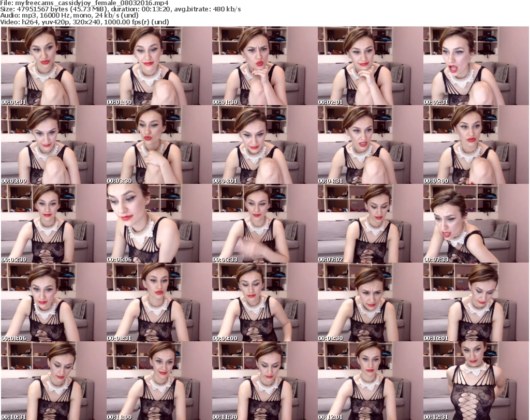View the thumbnail frame timestamped 00:11:00
The width and height of the screenshot is (530, 420).
point(159,381)
